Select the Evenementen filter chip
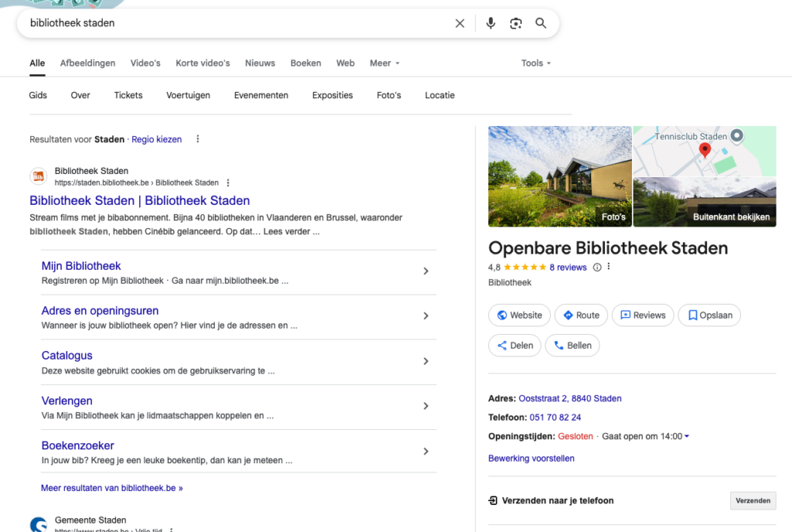This screenshot has height=532, width=792. (261, 95)
